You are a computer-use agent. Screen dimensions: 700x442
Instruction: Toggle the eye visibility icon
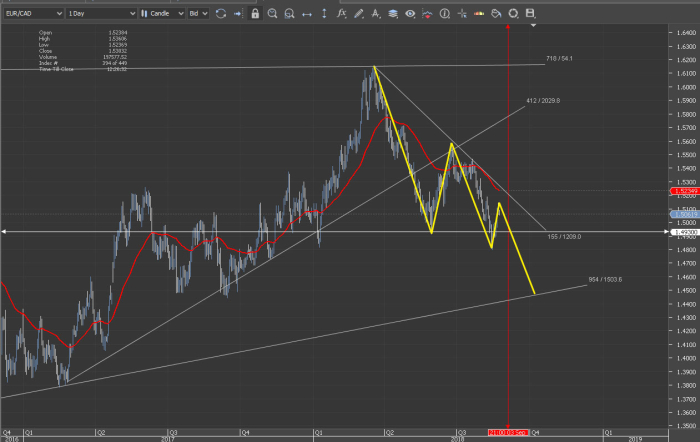412,14
